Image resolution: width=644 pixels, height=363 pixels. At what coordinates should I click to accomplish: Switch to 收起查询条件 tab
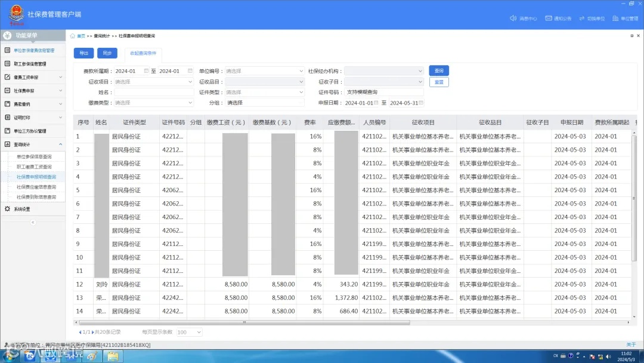(x=143, y=54)
